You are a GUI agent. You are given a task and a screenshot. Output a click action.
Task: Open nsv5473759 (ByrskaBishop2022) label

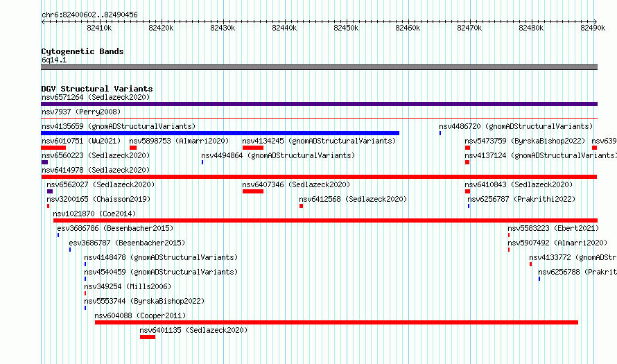(525, 141)
